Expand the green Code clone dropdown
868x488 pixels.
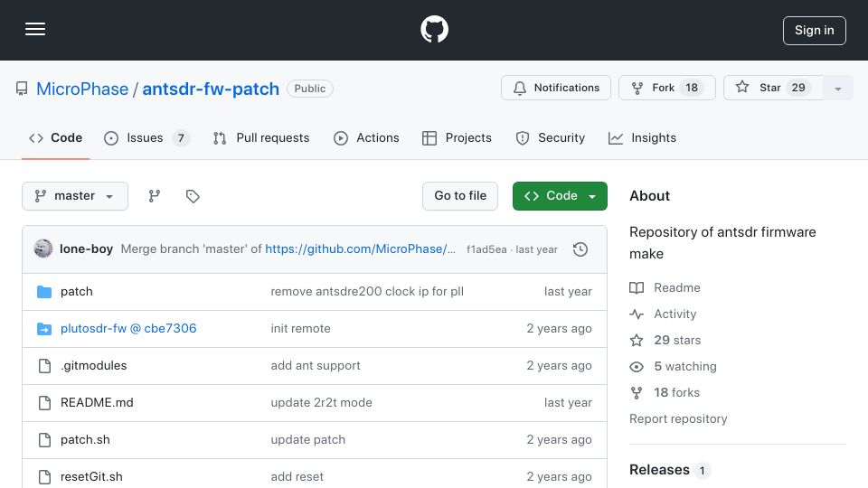click(x=560, y=196)
